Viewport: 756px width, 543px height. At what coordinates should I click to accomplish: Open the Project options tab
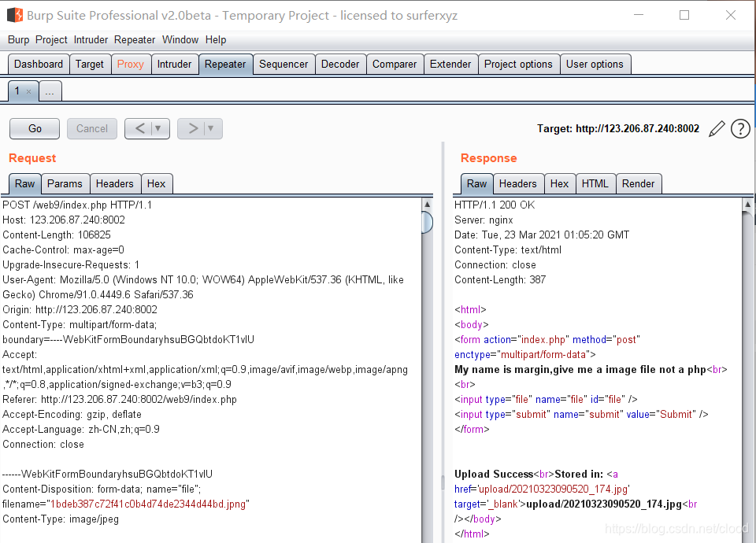point(518,64)
